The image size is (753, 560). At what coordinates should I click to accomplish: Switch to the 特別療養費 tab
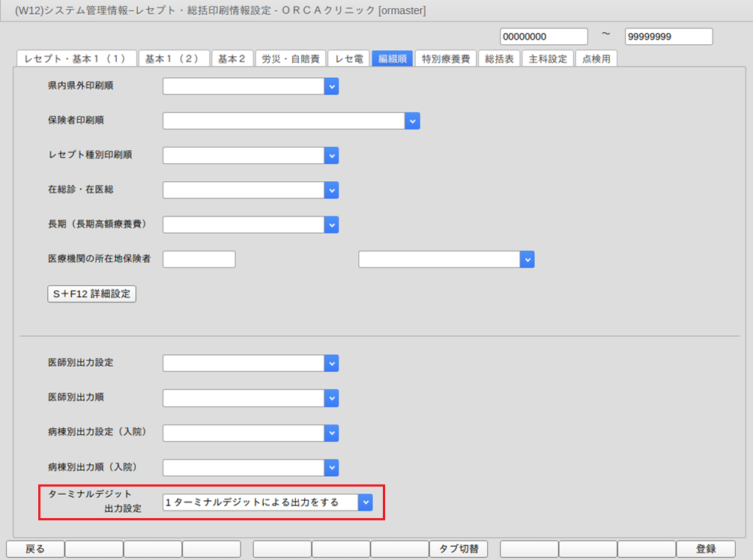click(446, 59)
